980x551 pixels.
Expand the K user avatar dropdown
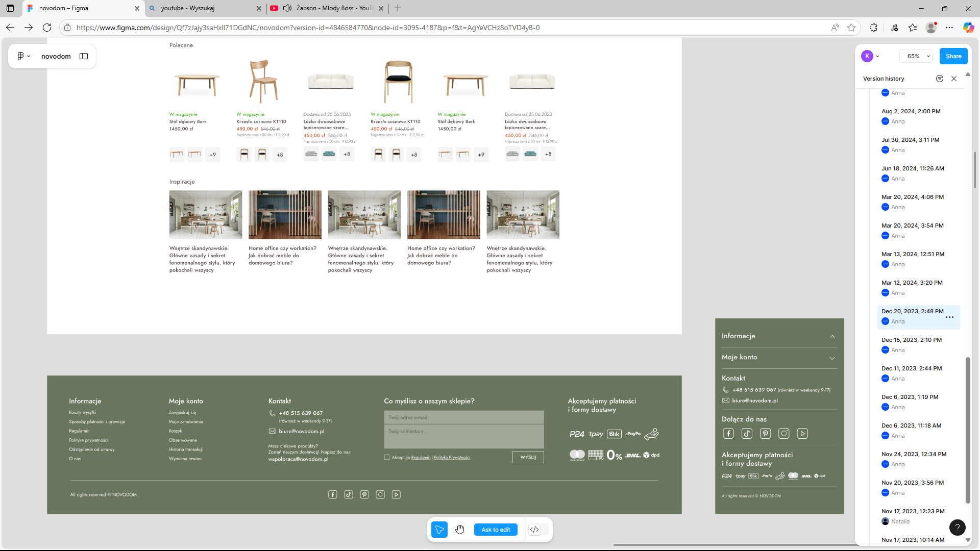[x=877, y=56]
